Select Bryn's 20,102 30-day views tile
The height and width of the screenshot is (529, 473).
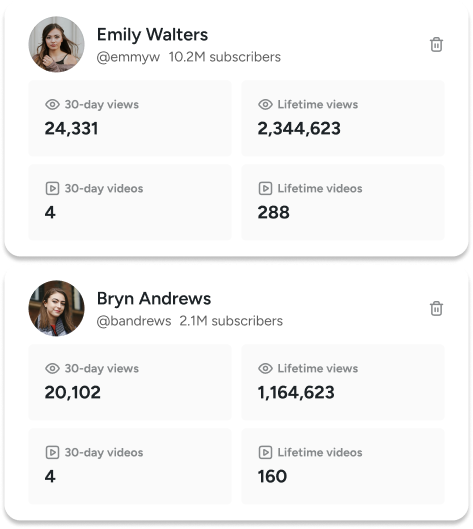click(130, 382)
